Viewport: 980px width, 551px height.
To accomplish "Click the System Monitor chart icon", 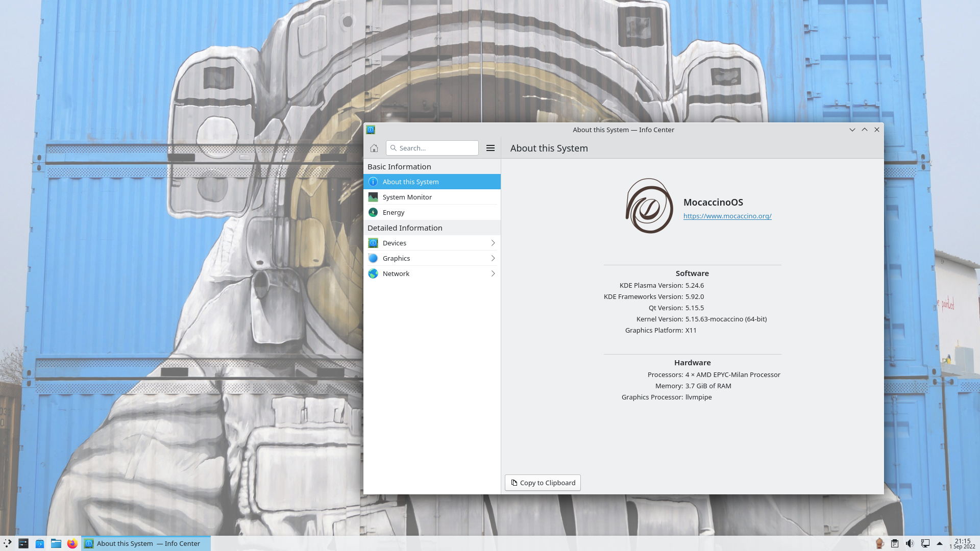I will point(373,197).
